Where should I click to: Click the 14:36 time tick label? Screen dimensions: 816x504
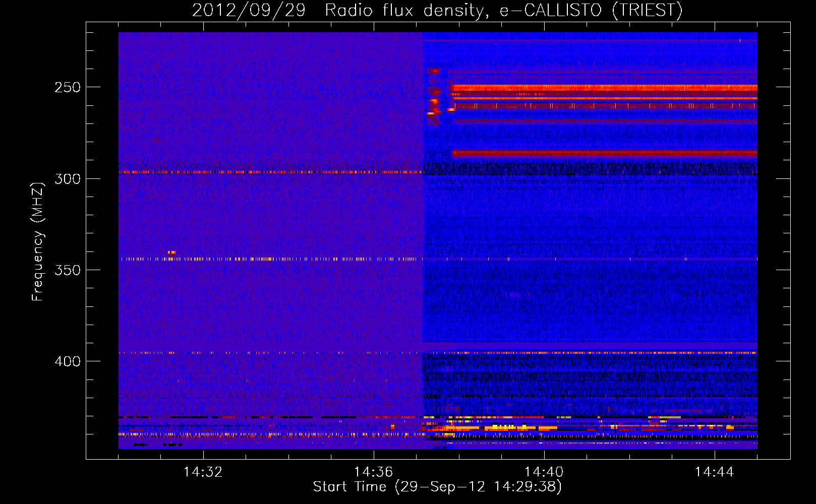tap(373, 472)
